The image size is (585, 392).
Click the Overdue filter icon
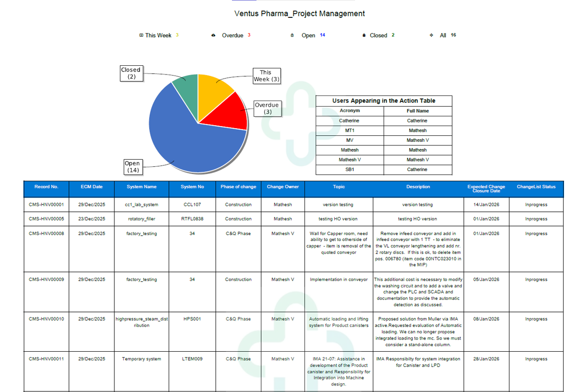[214, 35]
